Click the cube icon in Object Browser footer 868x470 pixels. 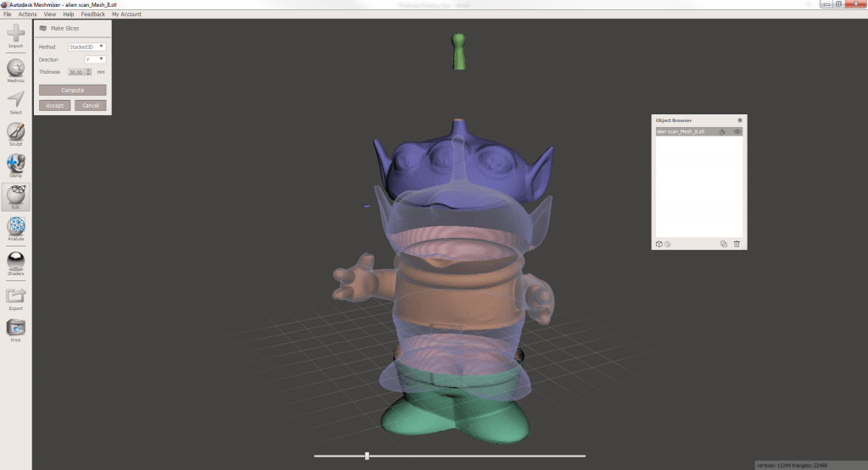click(659, 244)
